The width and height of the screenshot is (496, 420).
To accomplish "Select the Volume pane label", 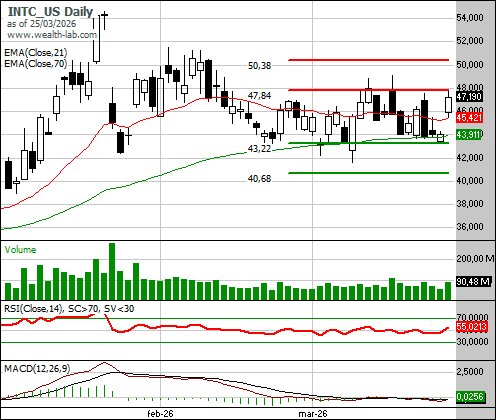I will point(20,250).
